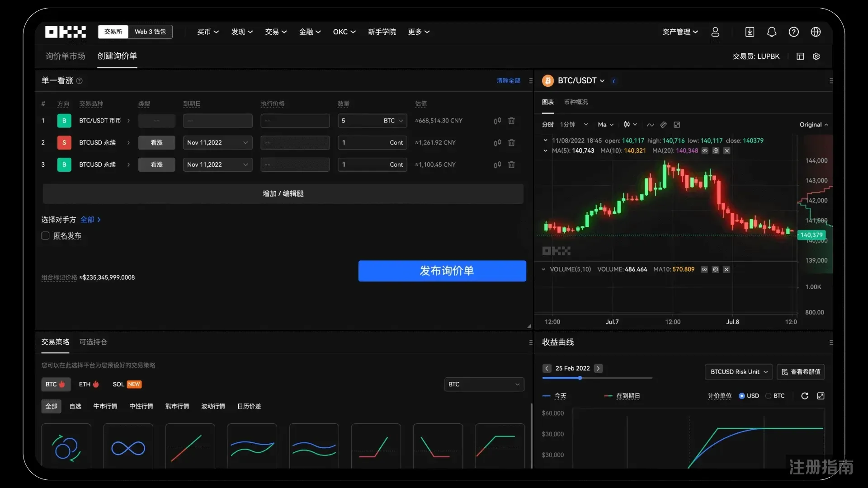Click the chart popout icon
Screen dimensions: 868x488
point(677,125)
